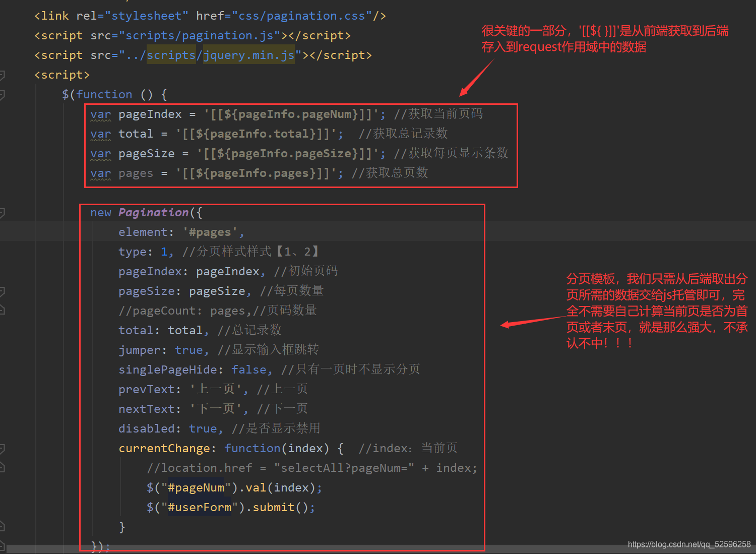Click the comment '//初始页码'
756x554 pixels.
click(x=306, y=272)
